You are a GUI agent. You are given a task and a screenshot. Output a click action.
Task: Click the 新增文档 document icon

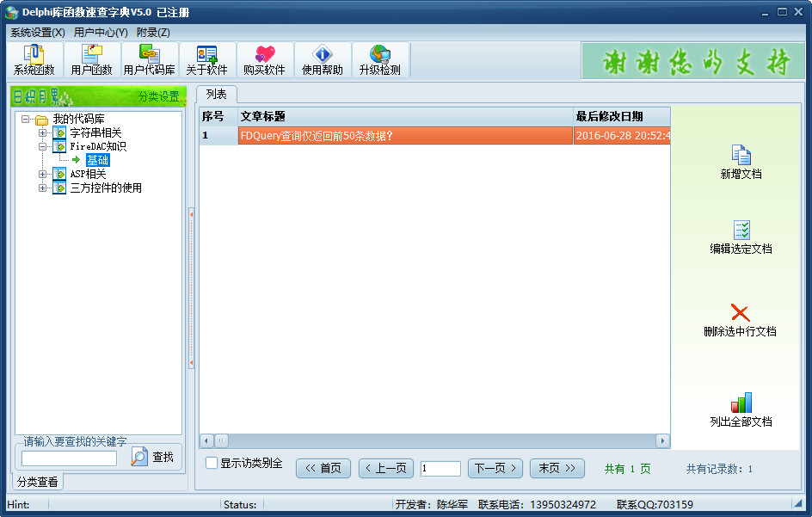tap(741, 154)
